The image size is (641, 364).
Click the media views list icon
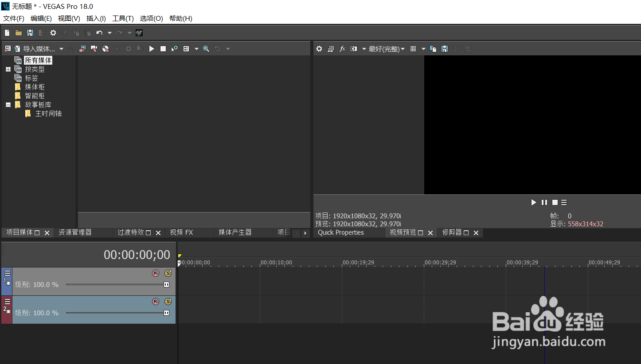coord(186,49)
